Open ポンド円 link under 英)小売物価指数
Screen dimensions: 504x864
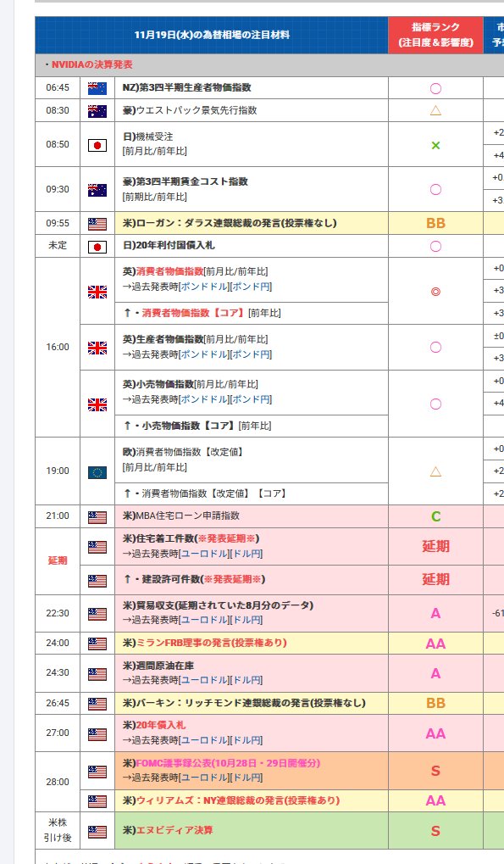(x=251, y=399)
